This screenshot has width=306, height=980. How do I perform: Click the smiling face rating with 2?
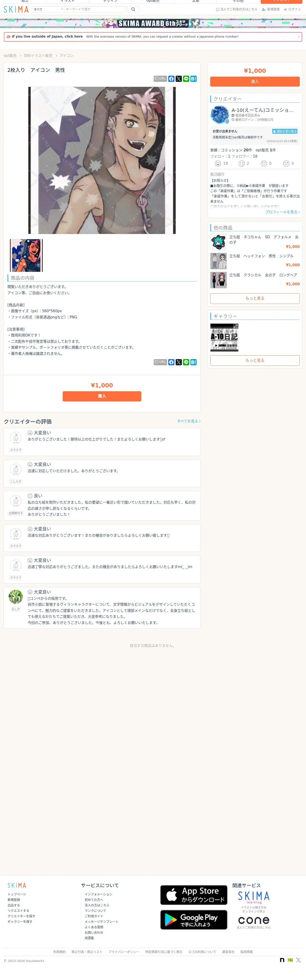click(242, 163)
